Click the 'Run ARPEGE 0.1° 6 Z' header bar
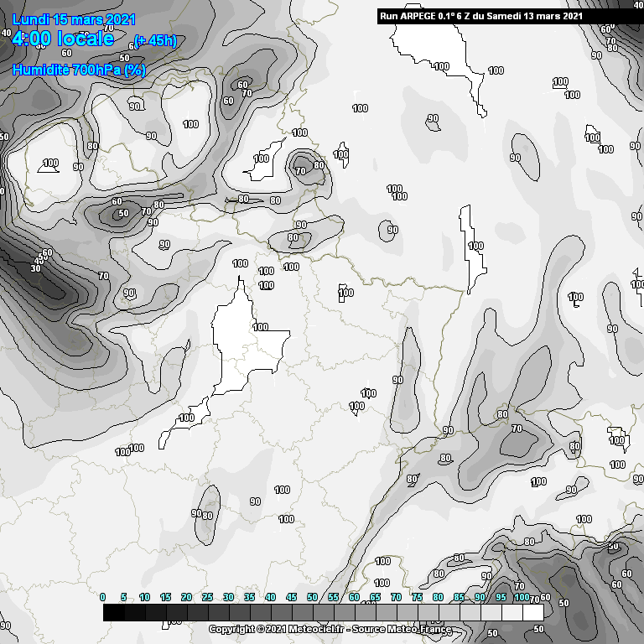Screen dimensions: 644x644 pyautogui.click(x=480, y=16)
